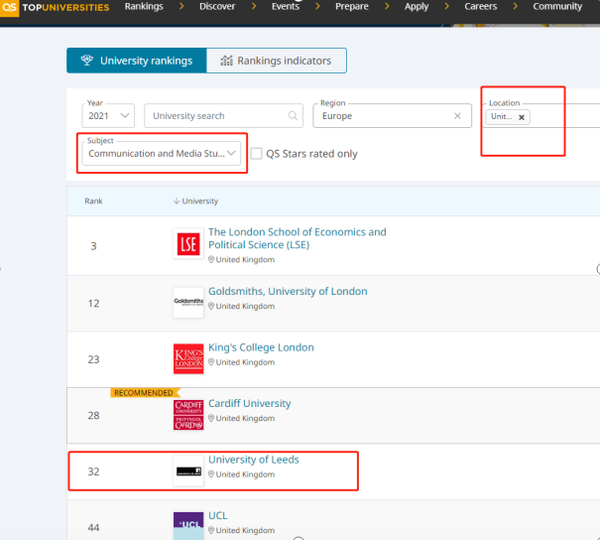This screenshot has height=540, width=600.
Task: Expand chevron next to Rankings
Action: pyautogui.click(x=181, y=7)
